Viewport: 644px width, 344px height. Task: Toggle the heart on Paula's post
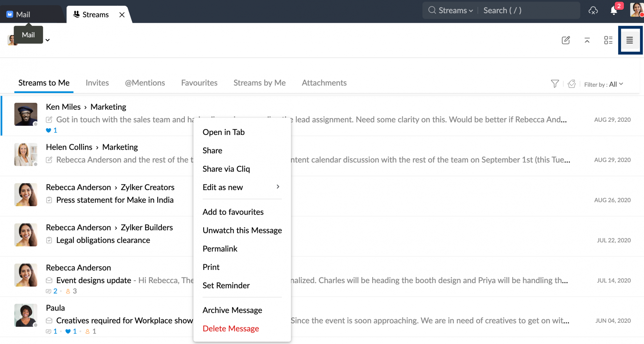(x=68, y=331)
